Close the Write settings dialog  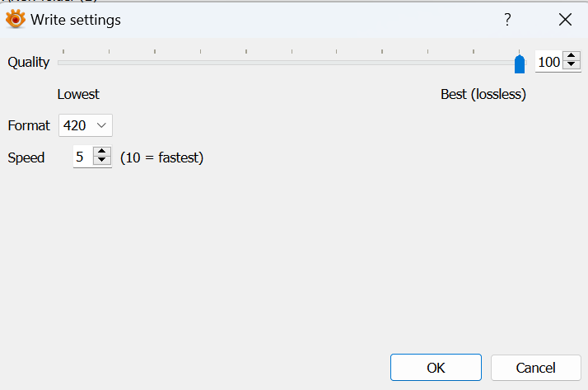565,20
